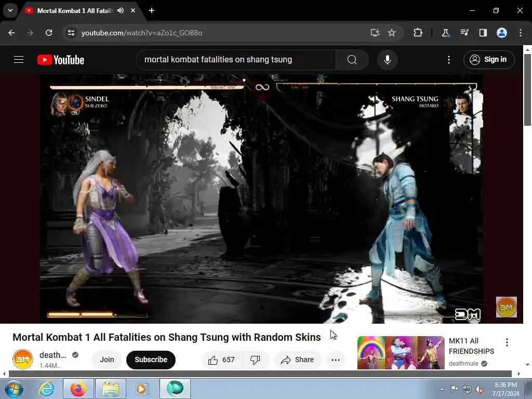Click the deathmule channel watermark on video
The height and width of the screenshot is (399, 532).
506,307
